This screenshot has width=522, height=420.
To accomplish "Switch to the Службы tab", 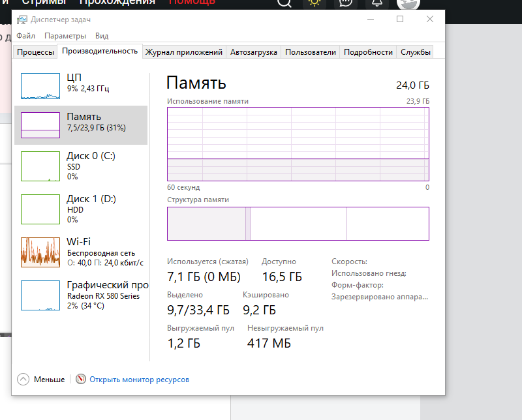I will pos(416,52).
